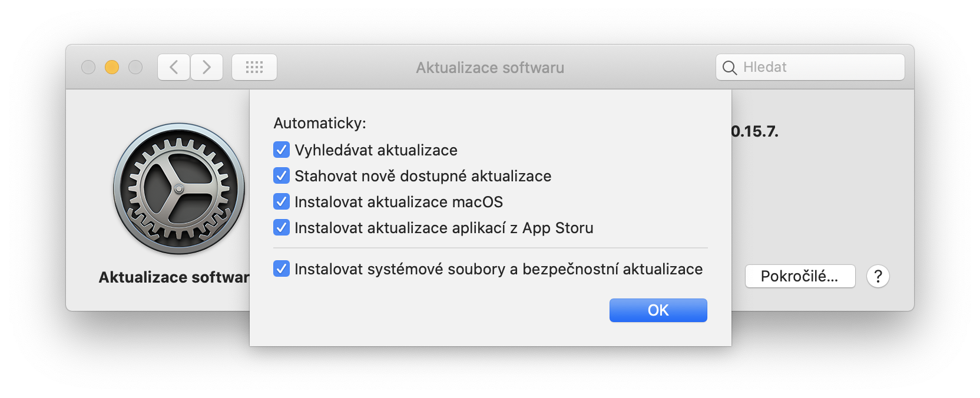
Task: Click the gray zoom window button
Action: click(x=135, y=67)
